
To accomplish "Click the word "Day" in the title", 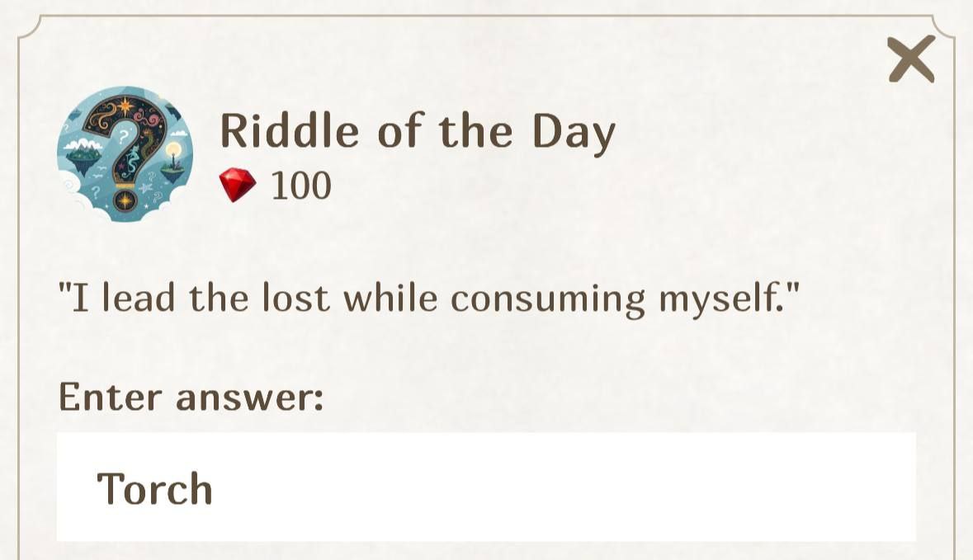I will (574, 134).
